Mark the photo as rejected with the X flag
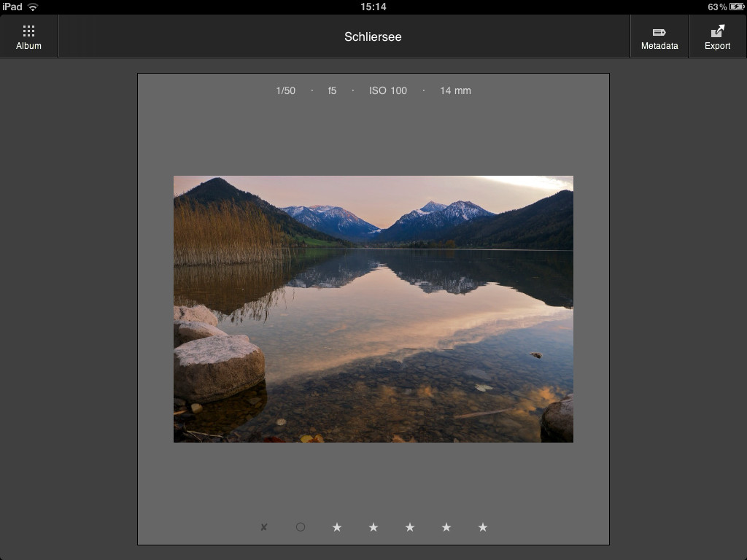 264,527
